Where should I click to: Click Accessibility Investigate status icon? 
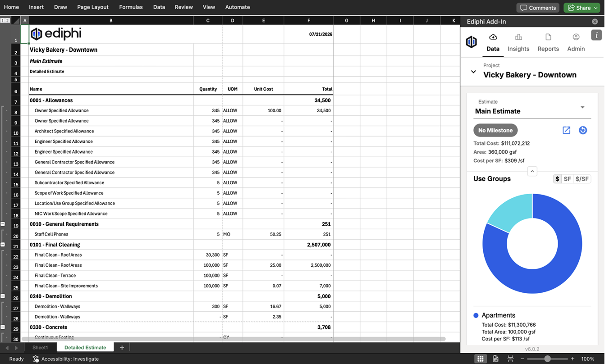[x=36, y=359]
